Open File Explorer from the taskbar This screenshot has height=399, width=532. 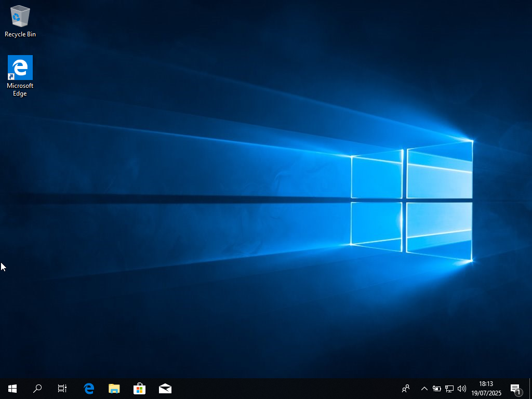tap(114, 388)
